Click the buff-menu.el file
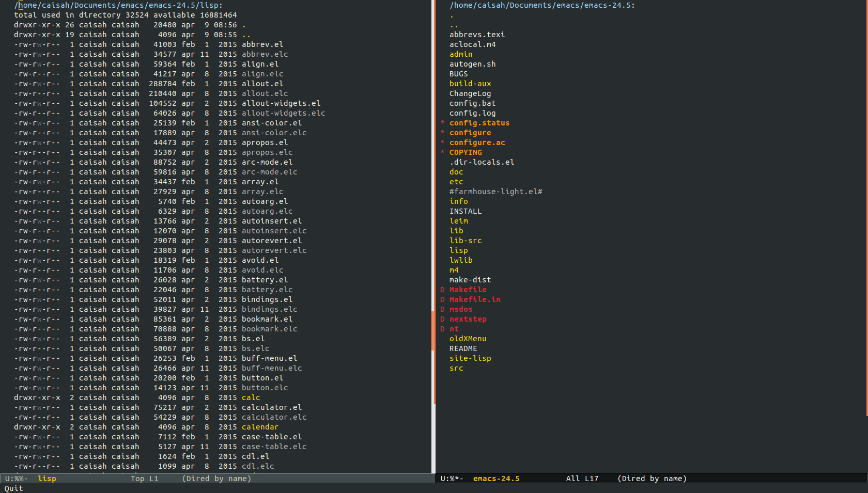868x493 pixels. [269, 358]
